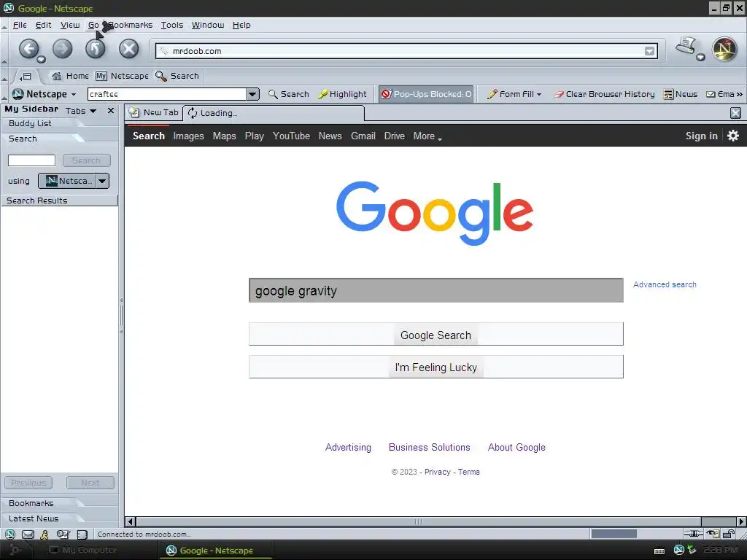Screen dimensions: 747x560
Task: Expand the Back button history arrow
Action: coord(41,59)
